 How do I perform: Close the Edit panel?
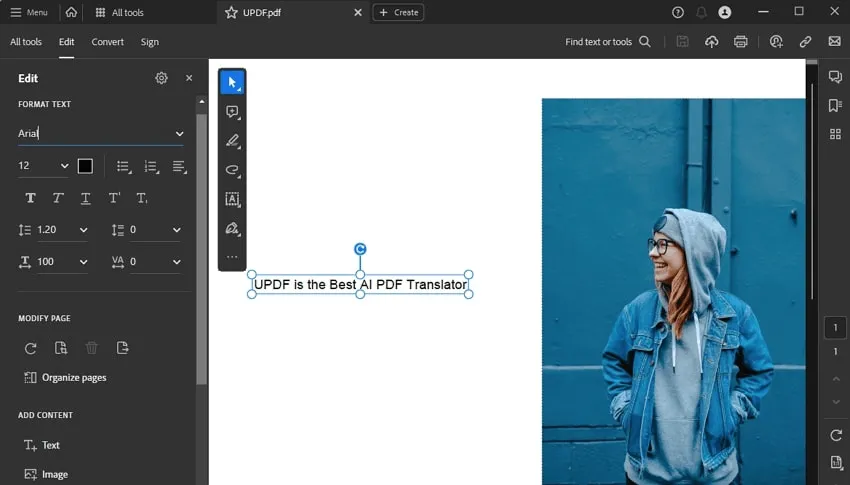coord(189,78)
